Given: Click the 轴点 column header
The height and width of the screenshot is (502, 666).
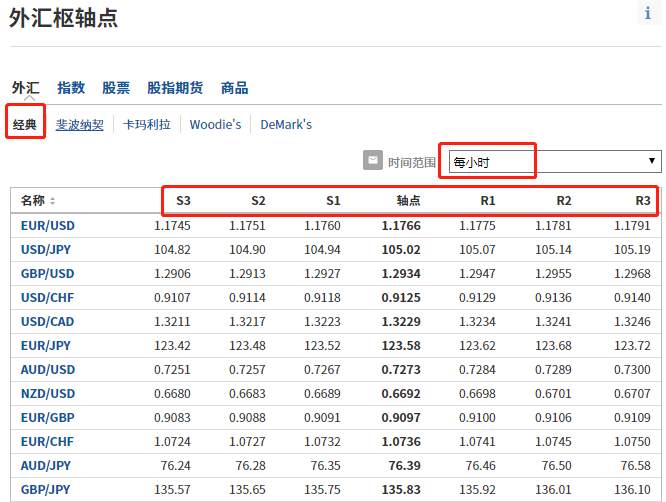Looking at the screenshot, I should click(408, 200).
